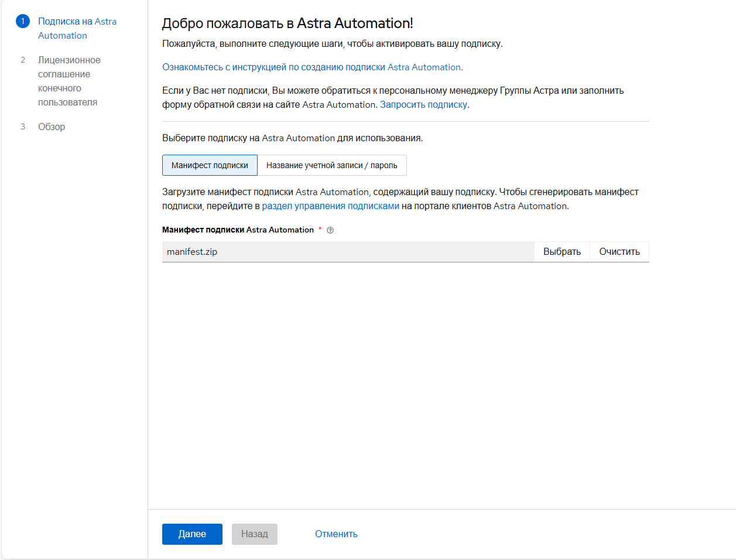
Task: Click the help icon beside manifest label
Action: click(330, 230)
